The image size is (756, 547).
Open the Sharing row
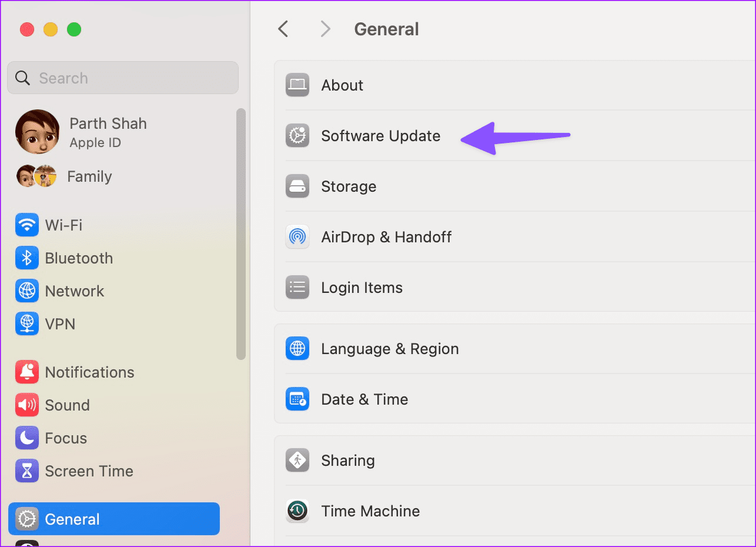pyautogui.click(x=515, y=461)
